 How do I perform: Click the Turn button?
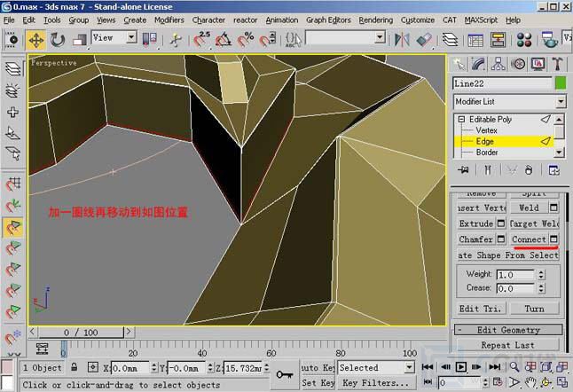(x=534, y=309)
